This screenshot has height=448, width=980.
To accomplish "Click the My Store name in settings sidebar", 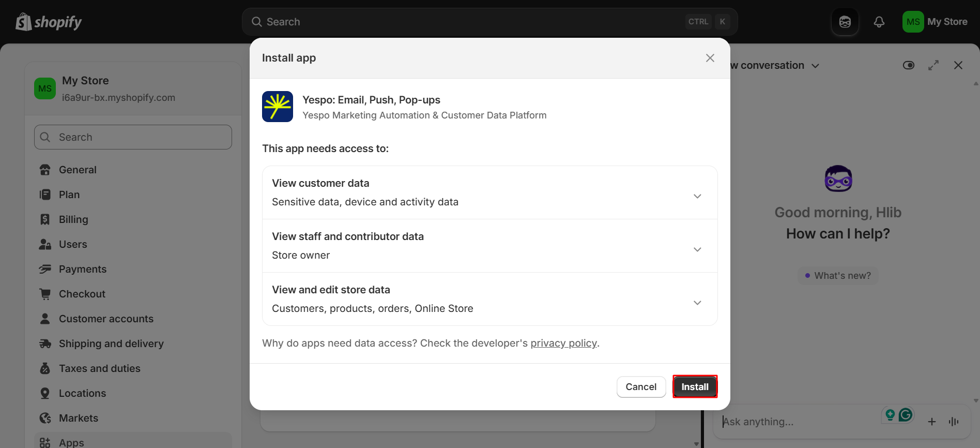I will pos(85,81).
